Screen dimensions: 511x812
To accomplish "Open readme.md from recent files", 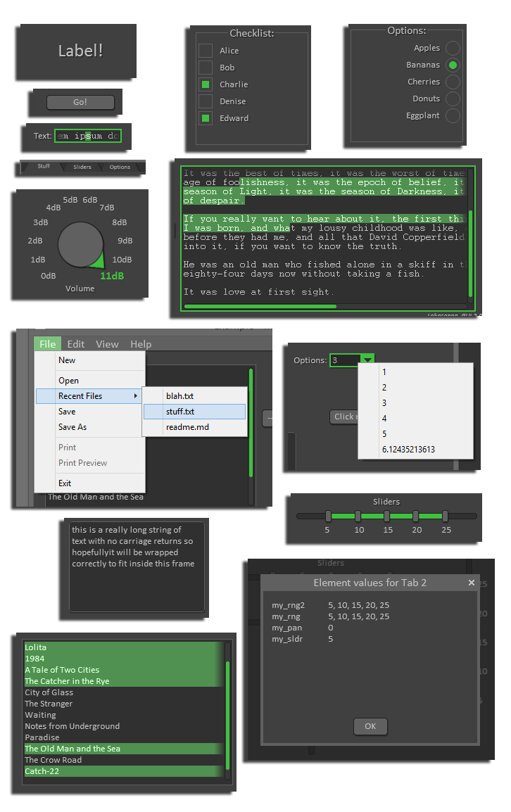I will click(195, 426).
